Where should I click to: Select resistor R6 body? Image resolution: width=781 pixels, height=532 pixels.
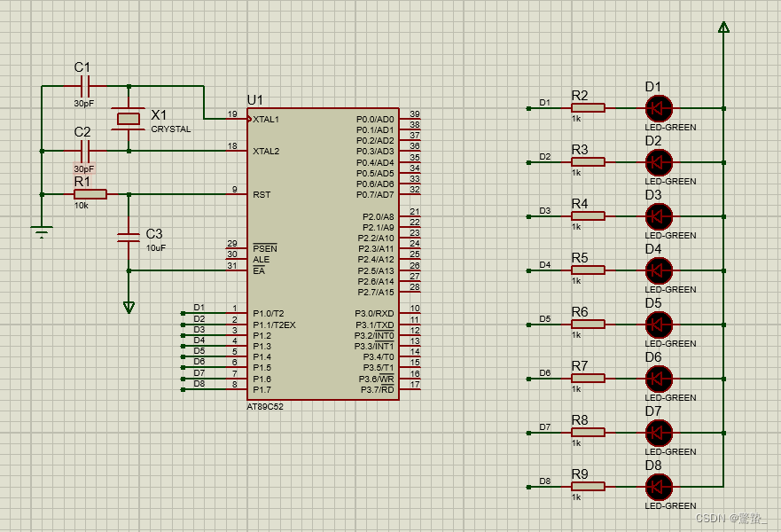[x=589, y=325]
